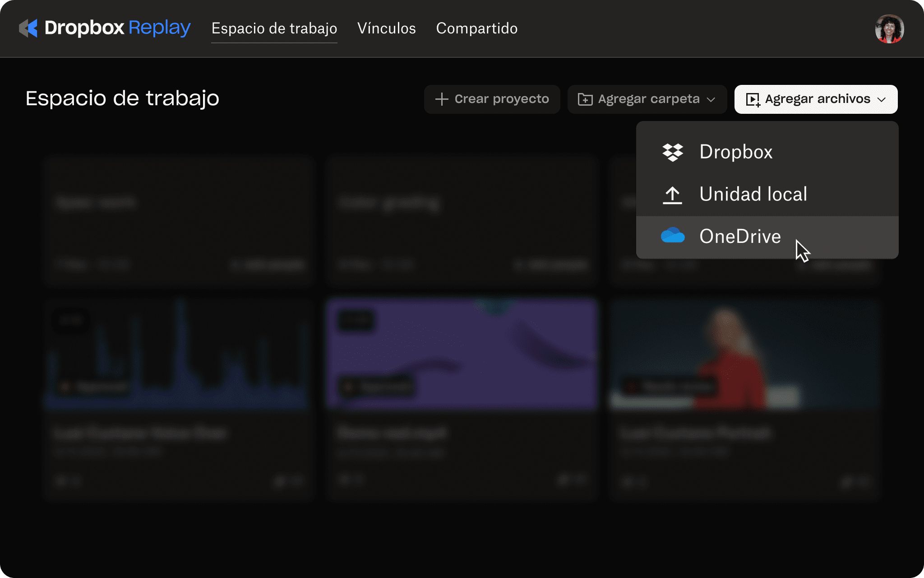Select OneDrive as the file source
The width and height of the screenshot is (924, 578).
click(x=740, y=236)
